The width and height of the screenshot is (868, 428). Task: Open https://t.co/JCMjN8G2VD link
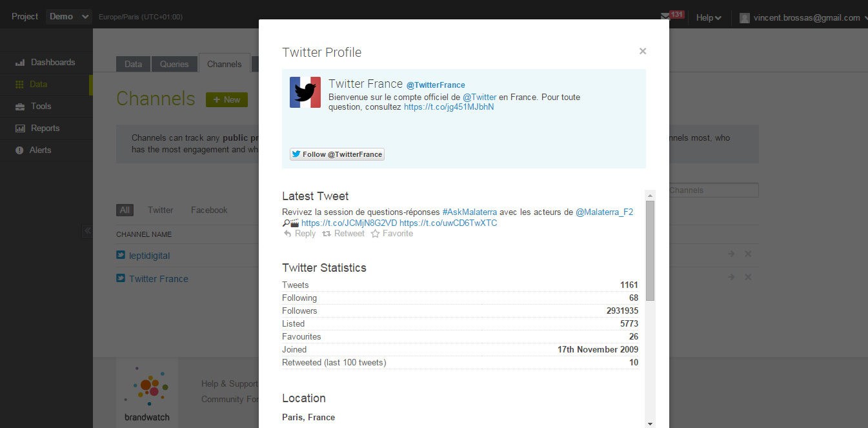tap(349, 223)
